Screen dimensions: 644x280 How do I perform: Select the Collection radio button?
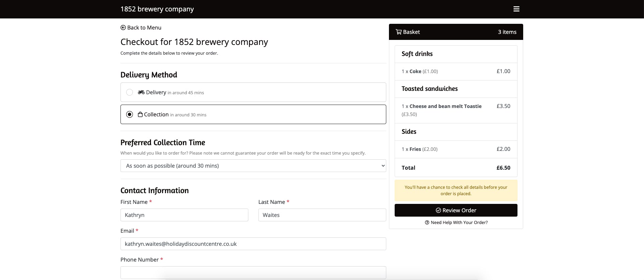130,114
